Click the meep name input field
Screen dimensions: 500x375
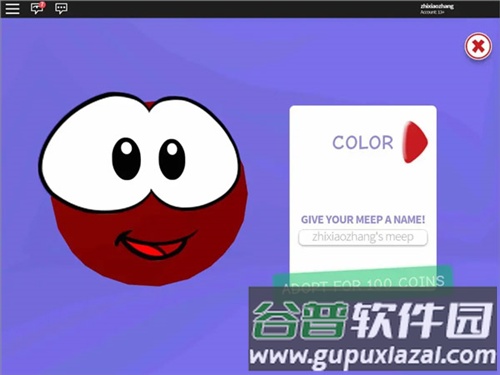[363, 237]
